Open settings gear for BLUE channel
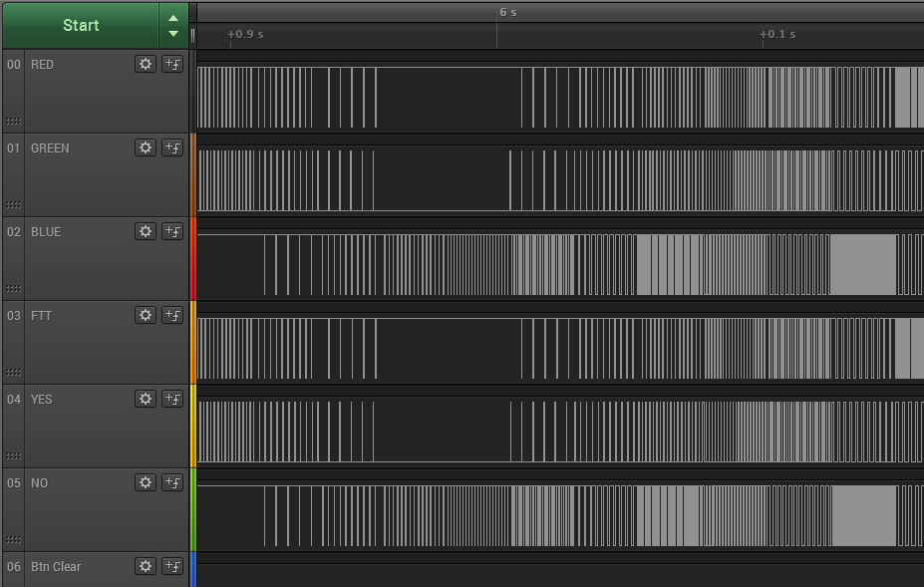 click(146, 231)
